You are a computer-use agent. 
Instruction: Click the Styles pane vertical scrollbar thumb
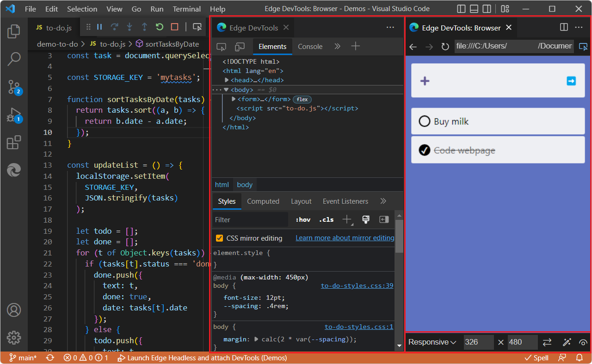399,236
